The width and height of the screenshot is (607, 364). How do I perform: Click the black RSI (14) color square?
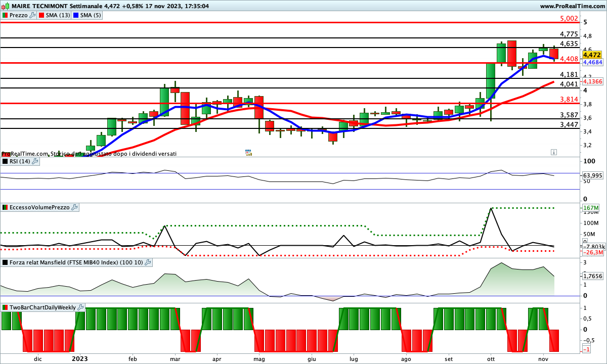point(6,161)
